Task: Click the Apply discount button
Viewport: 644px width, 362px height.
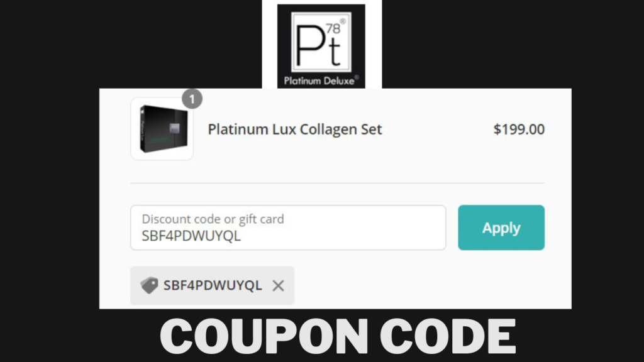Action: (501, 228)
